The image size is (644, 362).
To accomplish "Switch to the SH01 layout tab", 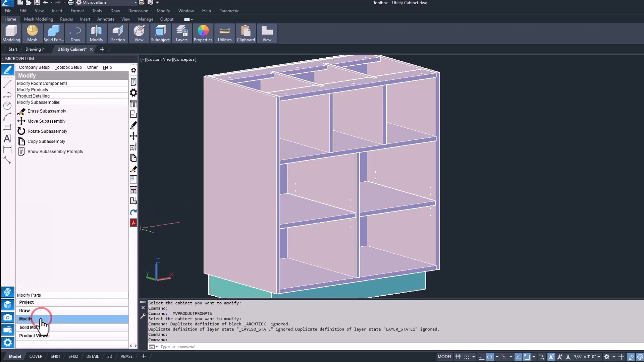I will click(x=55, y=356).
